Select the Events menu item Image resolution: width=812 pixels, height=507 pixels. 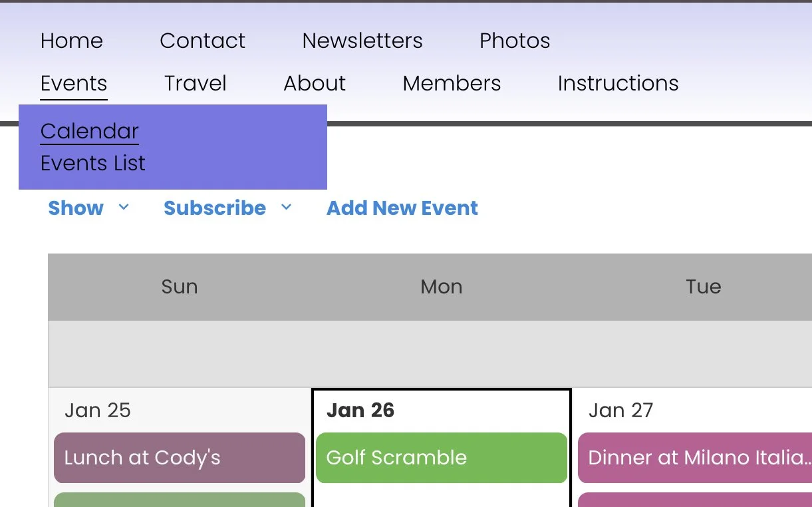[74, 83]
